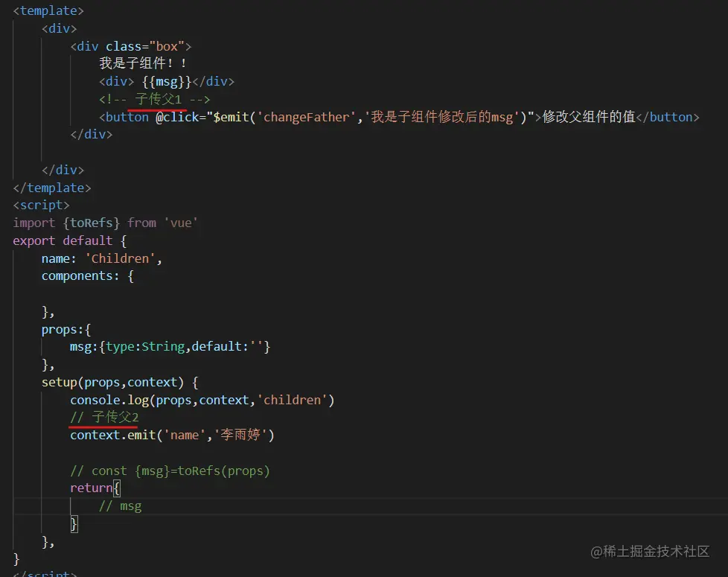Viewport: 728px width, 577px height.
Task: Click the 'vue' module string
Action: tap(181, 223)
